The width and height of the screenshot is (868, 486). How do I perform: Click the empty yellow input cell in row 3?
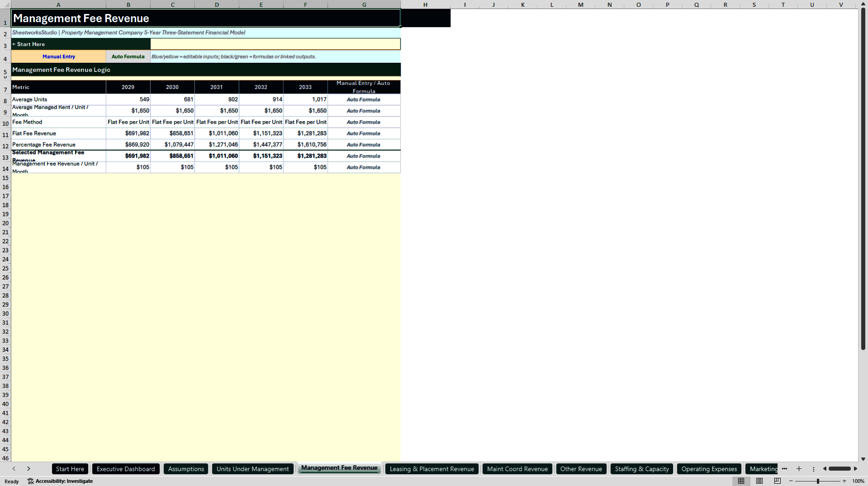(x=275, y=44)
